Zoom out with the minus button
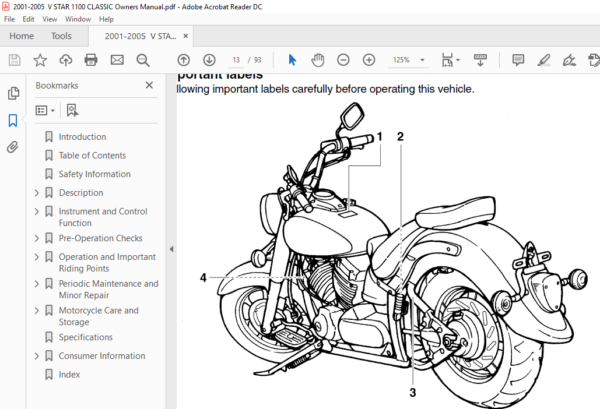600x409 pixels. click(343, 60)
